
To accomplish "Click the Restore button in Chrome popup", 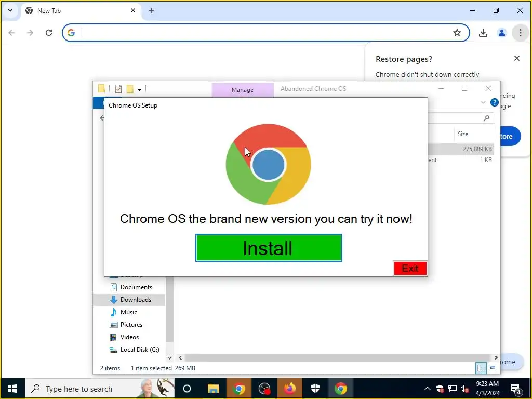I will (x=510, y=136).
